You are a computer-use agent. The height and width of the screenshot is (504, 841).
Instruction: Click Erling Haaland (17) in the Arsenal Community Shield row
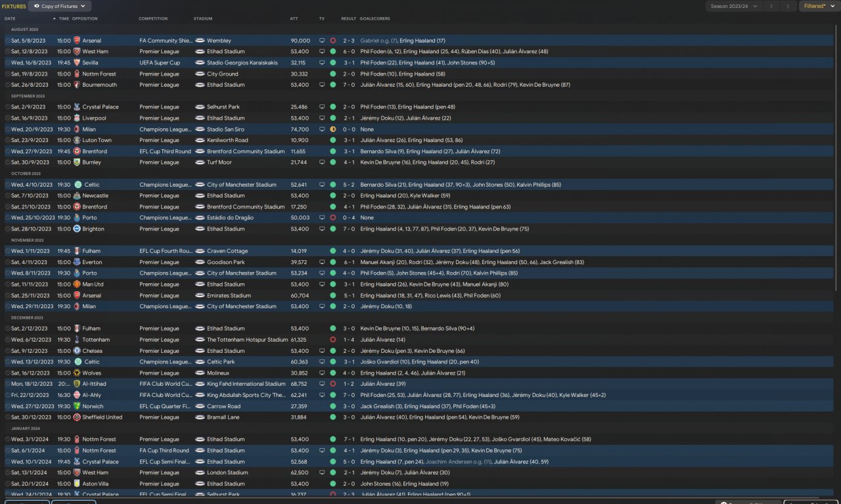pyautogui.click(x=422, y=41)
